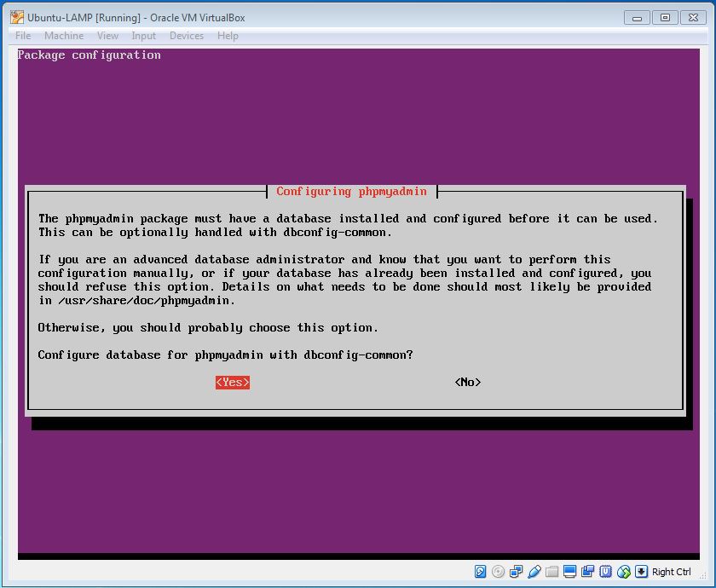
Task: Open the Devices menu
Action: tap(187, 36)
